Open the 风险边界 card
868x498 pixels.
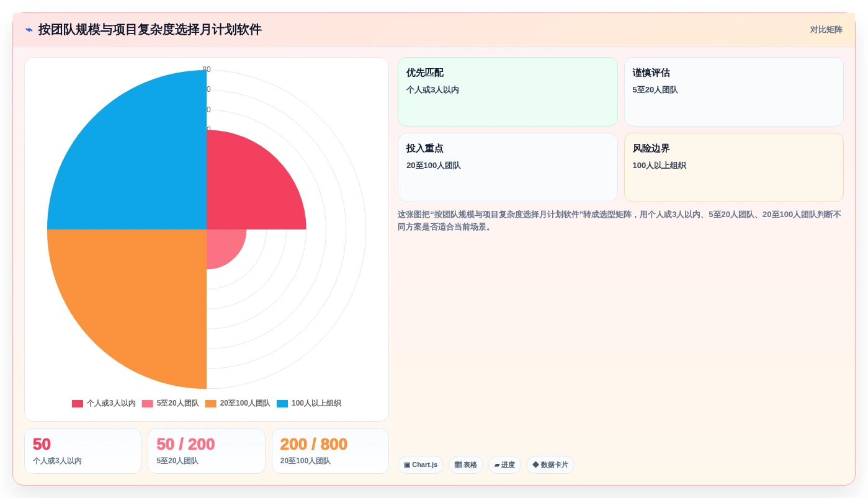pos(734,167)
